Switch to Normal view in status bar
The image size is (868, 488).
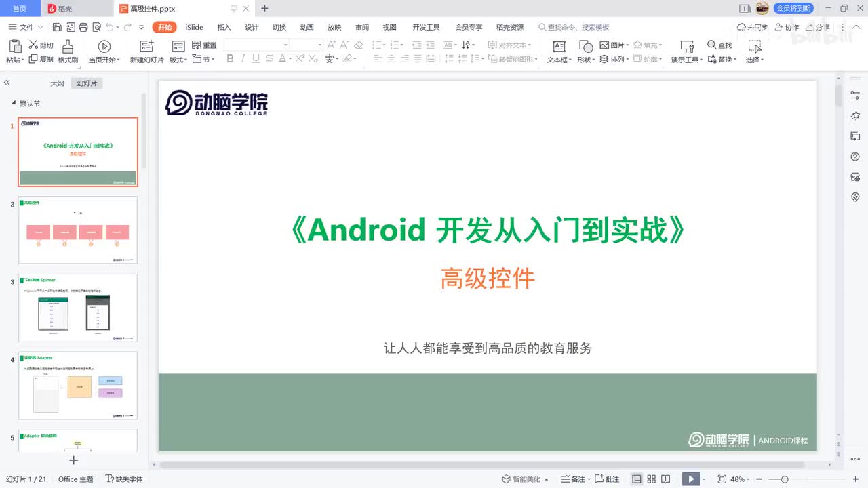tap(637, 479)
